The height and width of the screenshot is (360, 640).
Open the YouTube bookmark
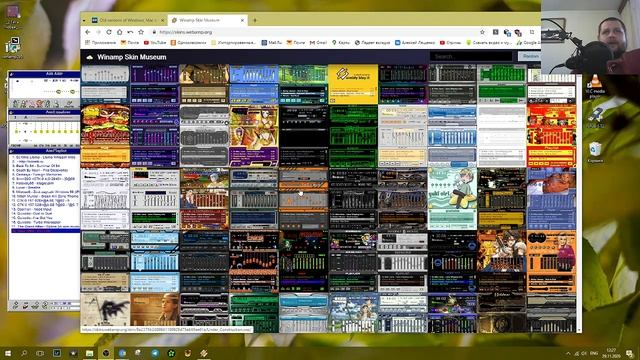pyautogui.click(x=155, y=42)
